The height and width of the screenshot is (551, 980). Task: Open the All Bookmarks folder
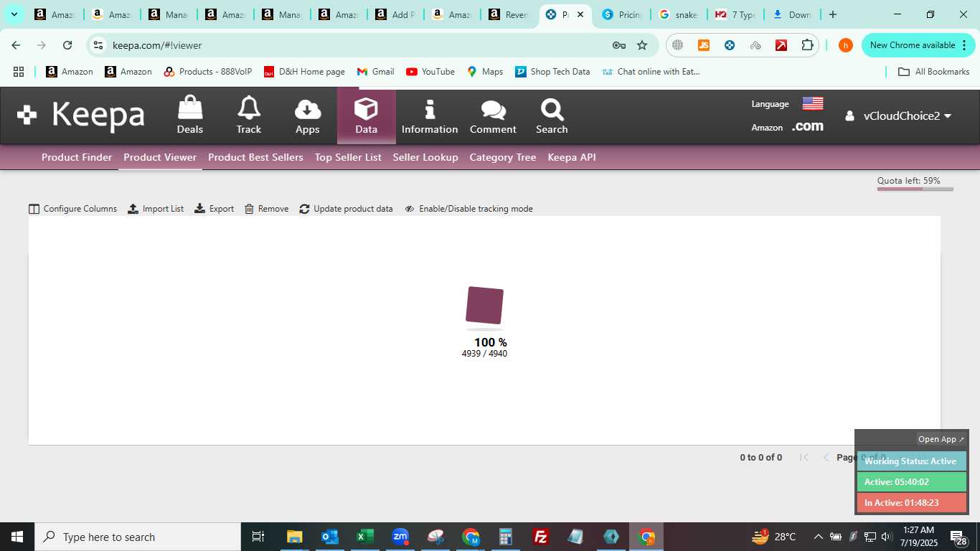934,72
